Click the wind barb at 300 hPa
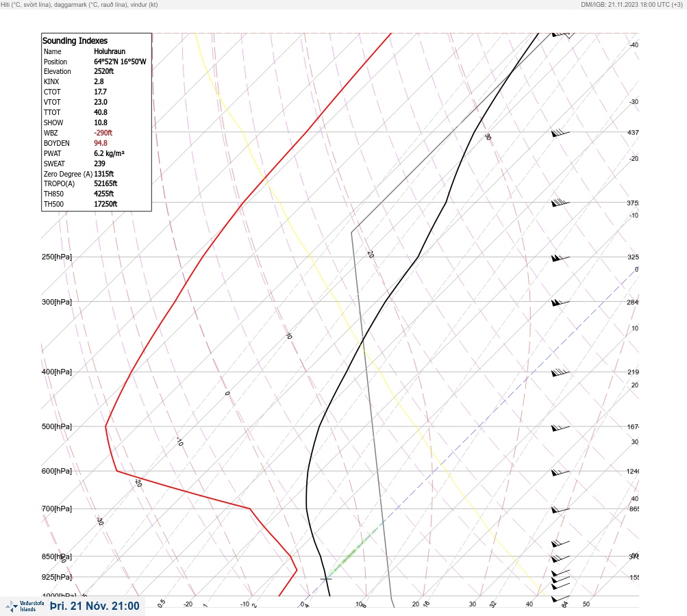This screenshot has width=687, height=616. point(560,303)
